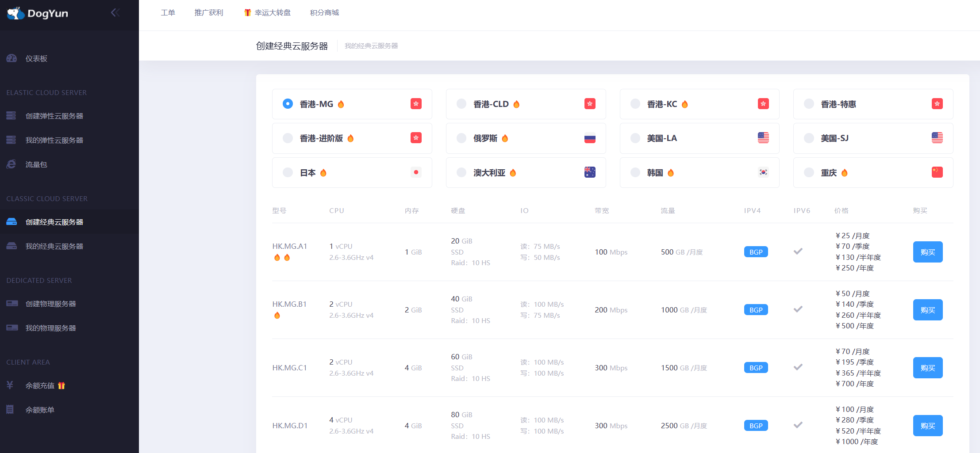Click 购买 for the HK.MG.A1 plan

pos(928,251)
